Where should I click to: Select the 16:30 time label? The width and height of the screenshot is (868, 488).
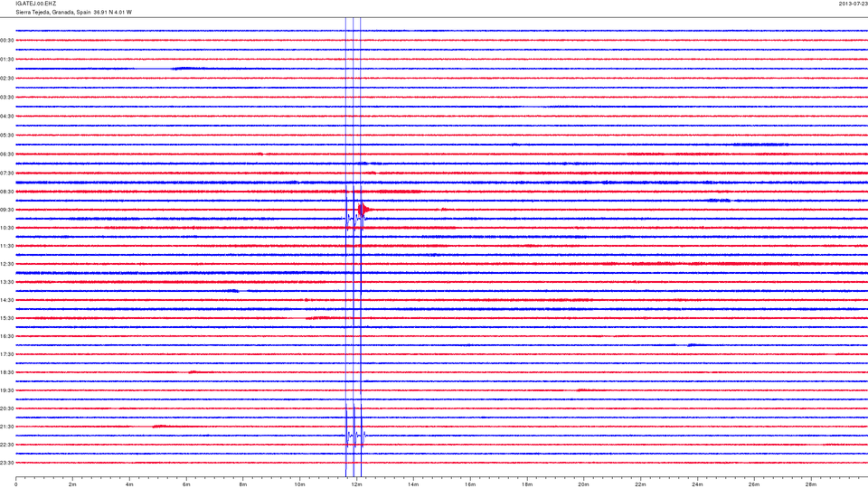point(7,336)
